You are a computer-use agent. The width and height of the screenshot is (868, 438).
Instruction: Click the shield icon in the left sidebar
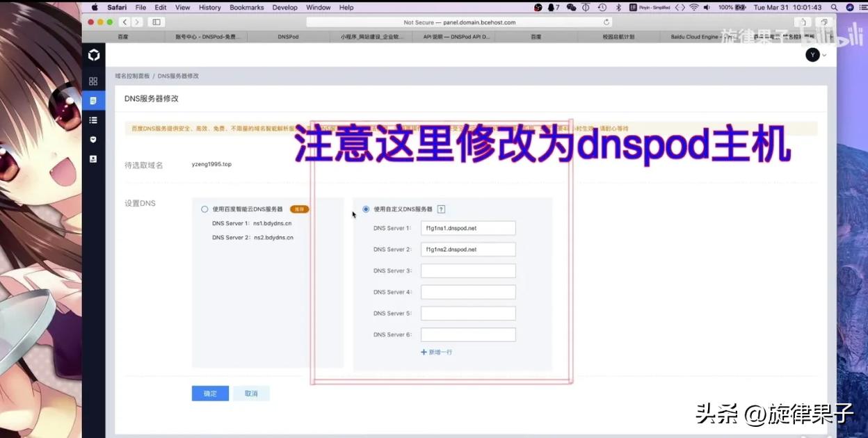[x=93, y=139]
